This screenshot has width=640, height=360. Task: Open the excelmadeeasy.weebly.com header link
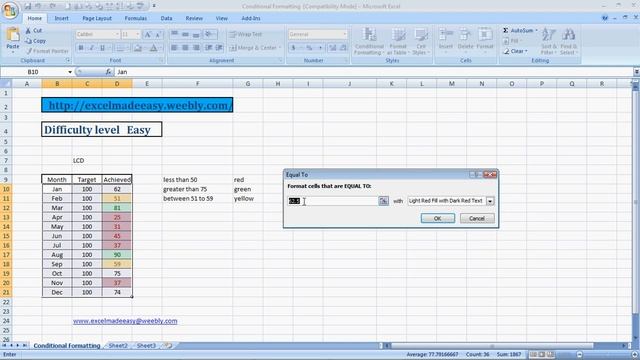[137, 105]
